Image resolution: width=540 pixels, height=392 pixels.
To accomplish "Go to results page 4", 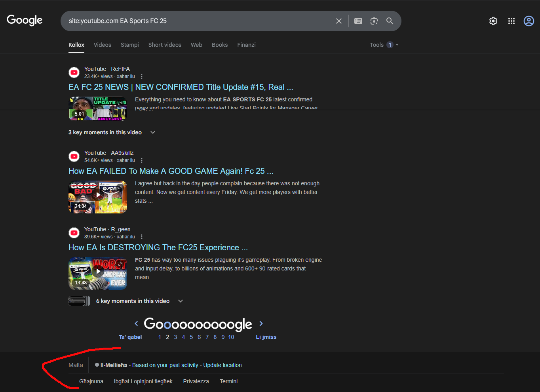I will pyautogui.click(x=183, y=337).
